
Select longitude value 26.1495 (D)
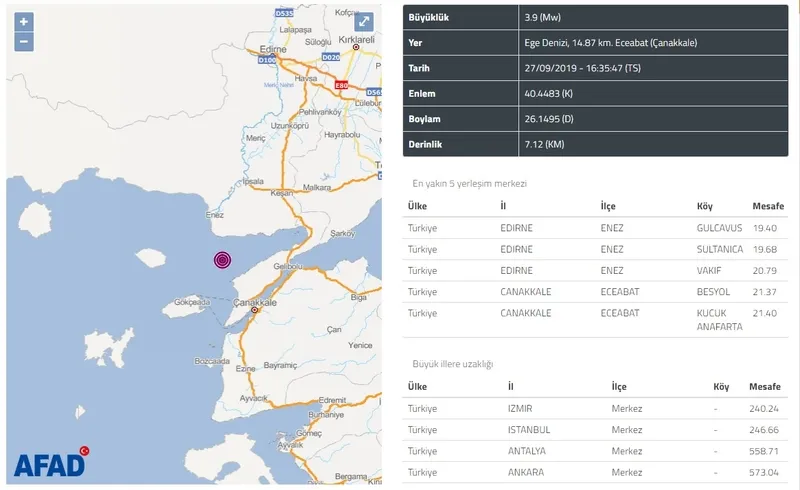point(549,119)
